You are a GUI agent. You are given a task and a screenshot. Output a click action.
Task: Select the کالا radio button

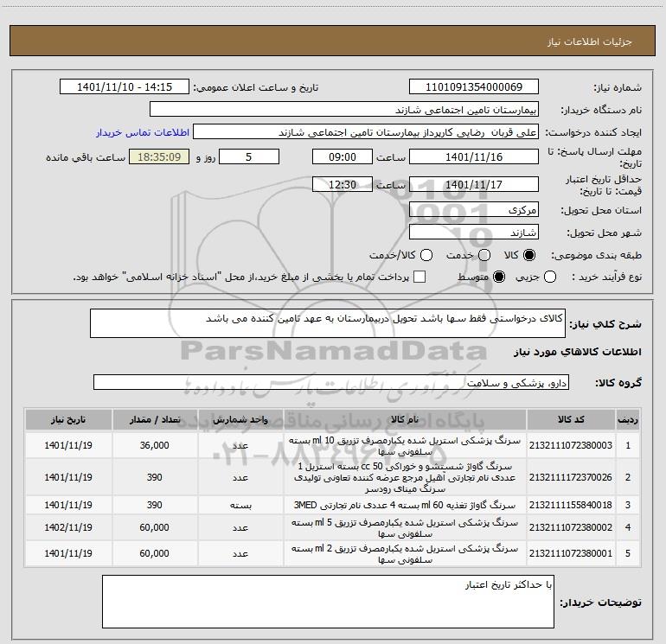pos(529,255)
